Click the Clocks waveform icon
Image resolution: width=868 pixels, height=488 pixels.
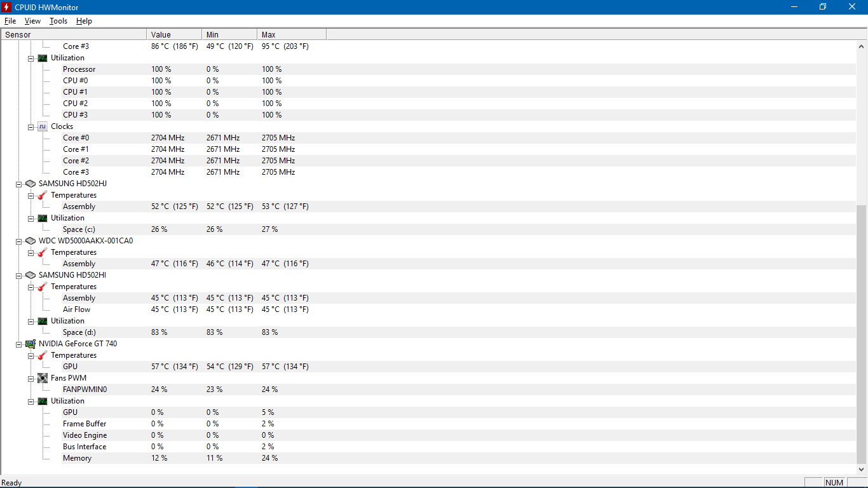(43, 126)
